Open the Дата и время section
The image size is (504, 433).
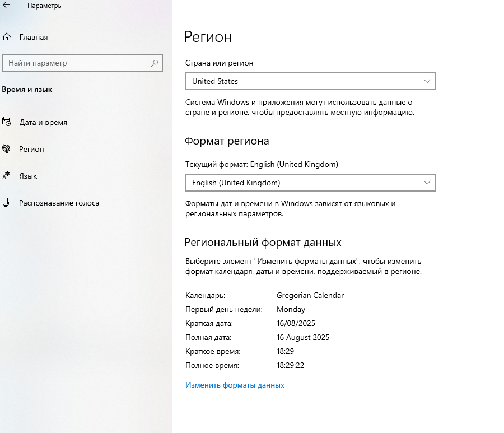[x=43, y=122]
